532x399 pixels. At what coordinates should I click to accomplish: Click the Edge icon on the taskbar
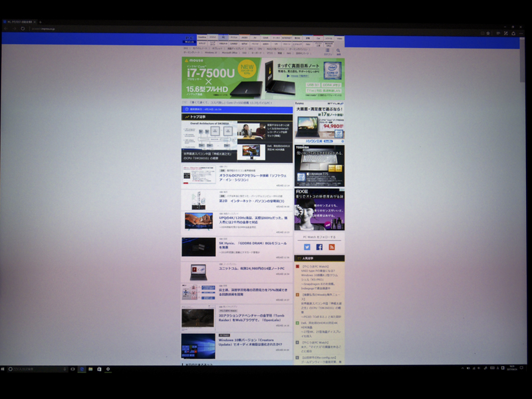82,369
